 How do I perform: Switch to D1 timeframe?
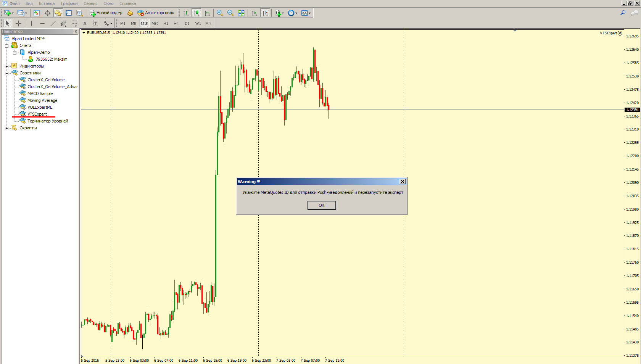pos(187,23)
